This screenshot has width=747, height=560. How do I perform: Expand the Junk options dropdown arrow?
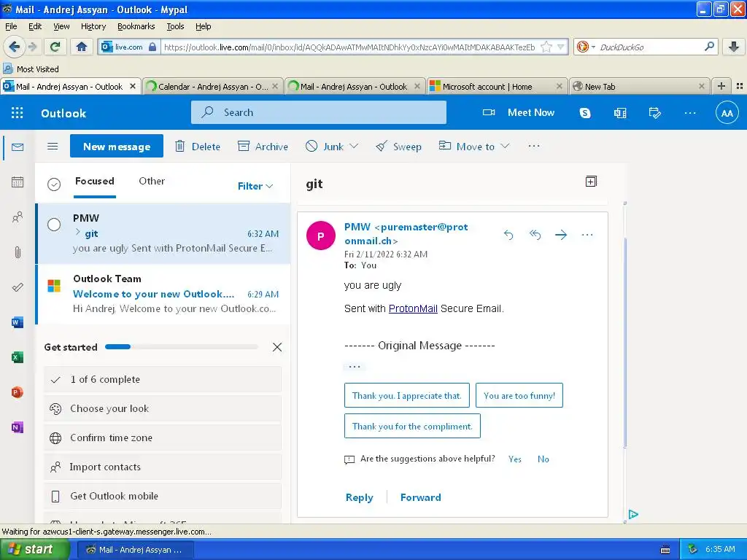pyautogui.click(x=354, y=146)
